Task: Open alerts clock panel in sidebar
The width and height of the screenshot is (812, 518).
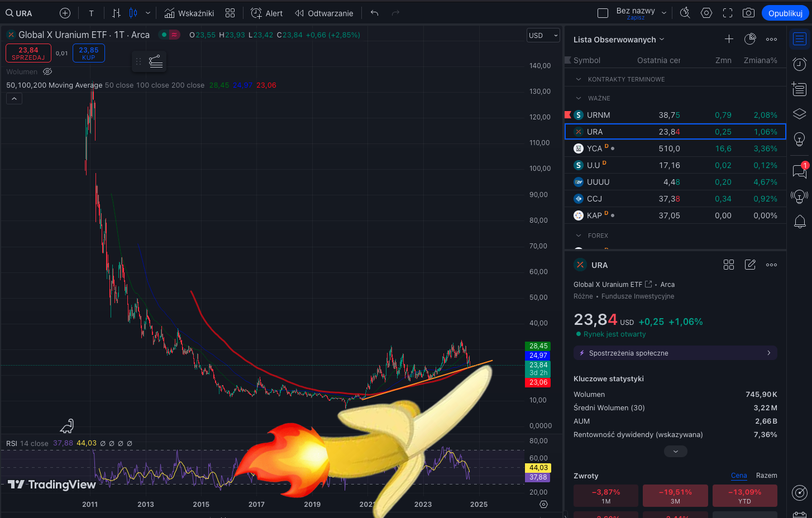Action: coord(800,64)
